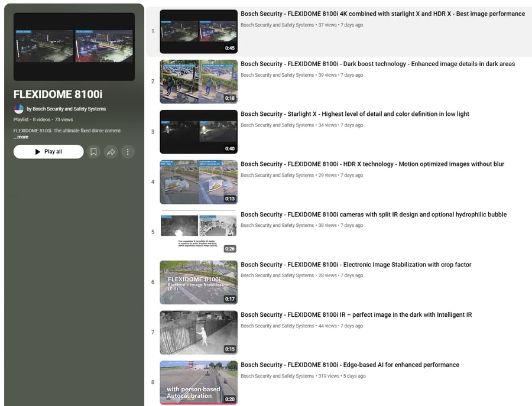The image size is (532, 406).
Task: Click channel name under the 28 views video
Action: [277, 276]
